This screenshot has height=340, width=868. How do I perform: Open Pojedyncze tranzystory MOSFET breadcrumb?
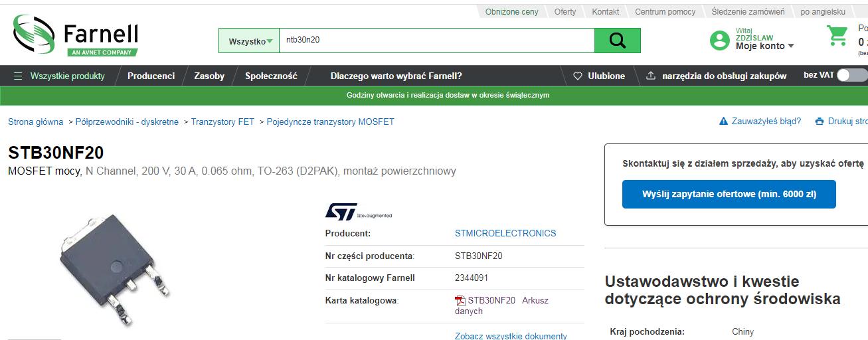click(330, 122)
